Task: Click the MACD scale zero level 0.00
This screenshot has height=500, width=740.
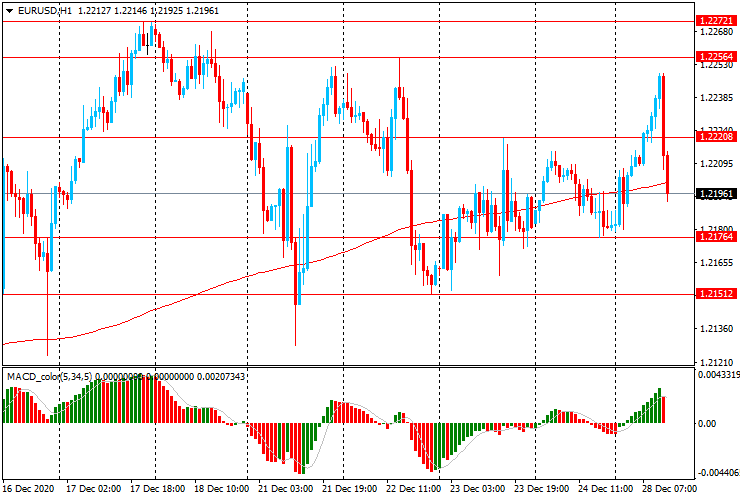Action: pos(706,424)
